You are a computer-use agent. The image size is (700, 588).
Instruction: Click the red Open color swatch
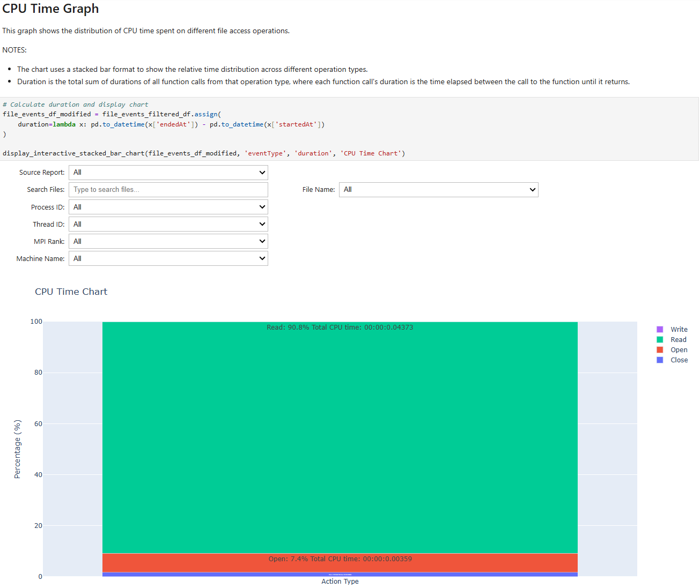[661, 349]
